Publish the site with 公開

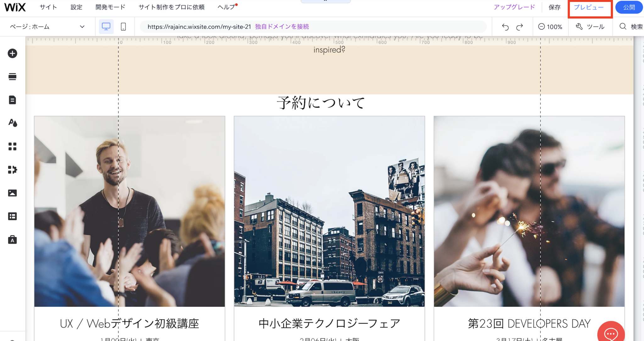point(629,7)
